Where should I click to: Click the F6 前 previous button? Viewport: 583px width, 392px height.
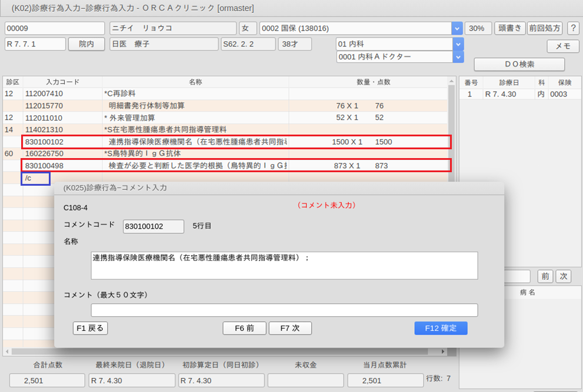tap(244, 329)
